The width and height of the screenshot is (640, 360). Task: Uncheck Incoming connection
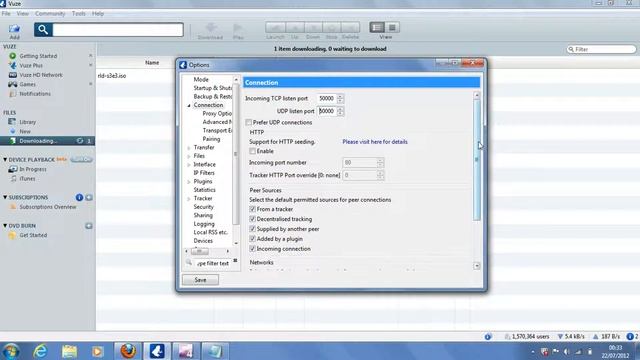coord(253,249)
